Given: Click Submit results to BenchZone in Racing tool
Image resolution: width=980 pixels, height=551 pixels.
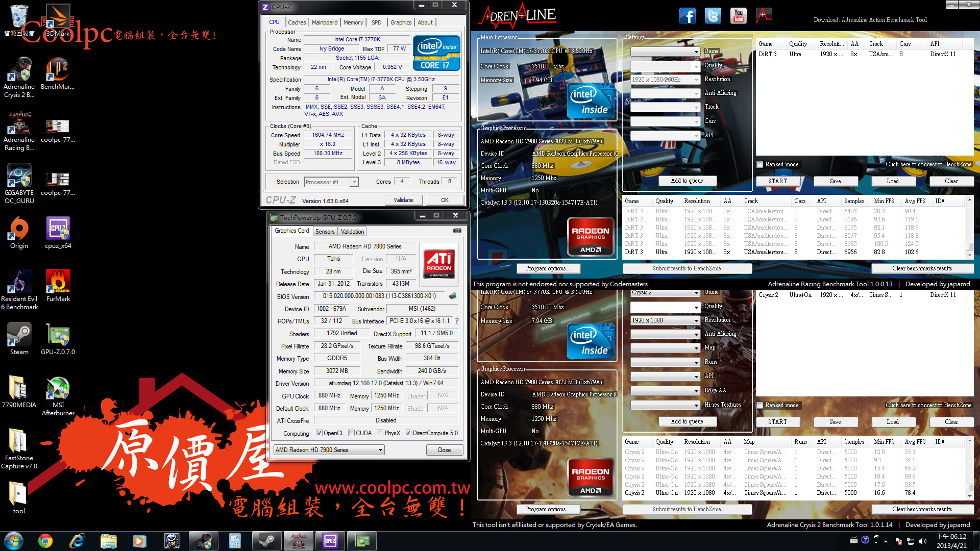Looking at the screenshot, I should (687, 268).
